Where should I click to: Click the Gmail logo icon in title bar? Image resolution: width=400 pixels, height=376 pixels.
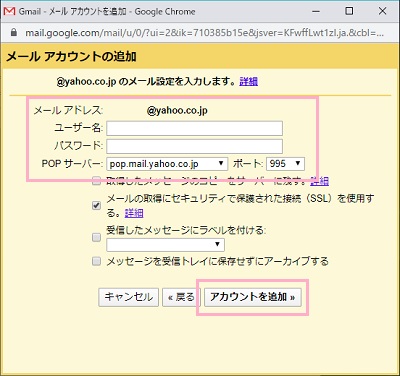(x=9, y=11)
